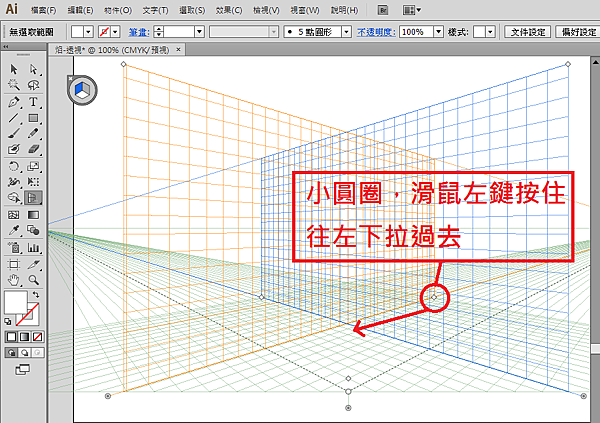The image size is (600, 423).
Task: Select the black arrow Selection tool
Action: (14, 69)
